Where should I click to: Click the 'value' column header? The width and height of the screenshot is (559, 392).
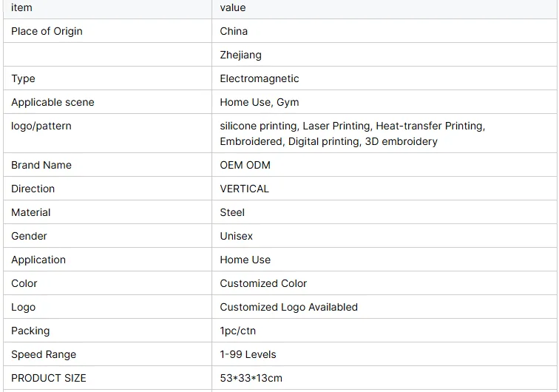pos(384,8)
